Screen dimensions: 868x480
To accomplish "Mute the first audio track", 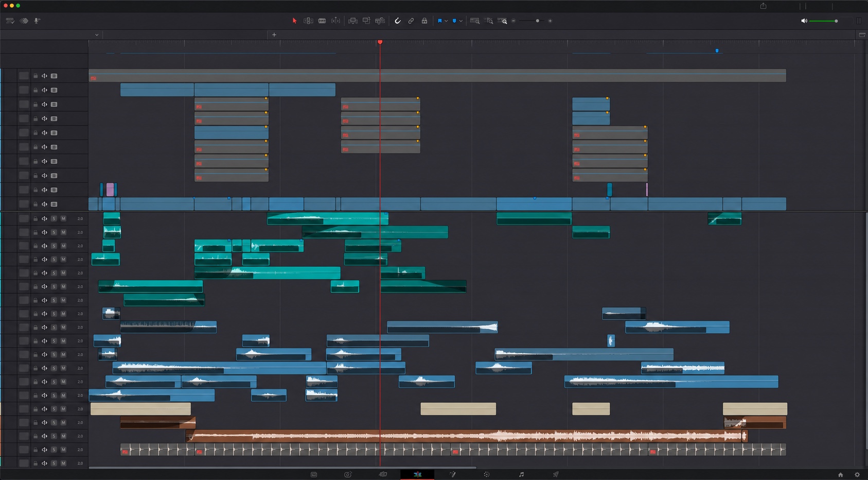I will pos(63,218).
